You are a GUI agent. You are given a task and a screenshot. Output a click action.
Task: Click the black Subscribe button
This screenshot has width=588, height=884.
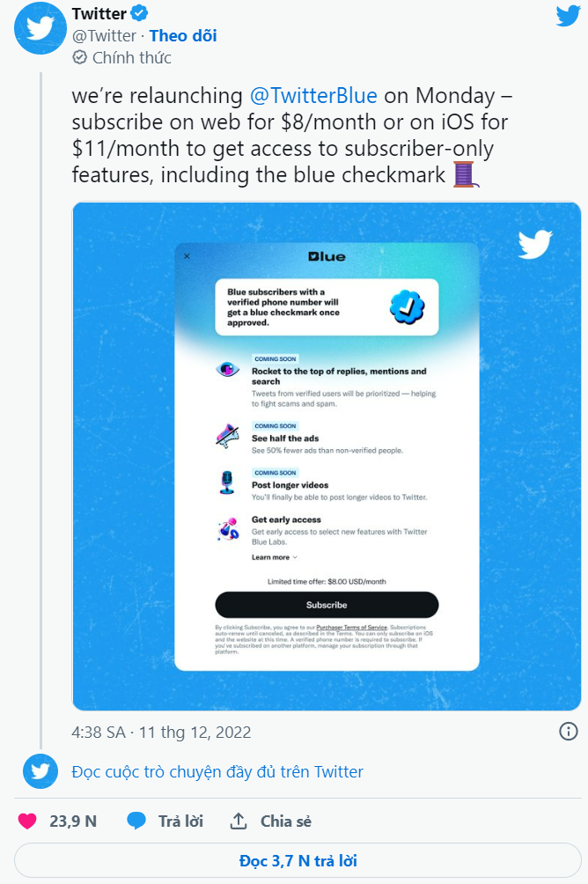click(327, 605)
